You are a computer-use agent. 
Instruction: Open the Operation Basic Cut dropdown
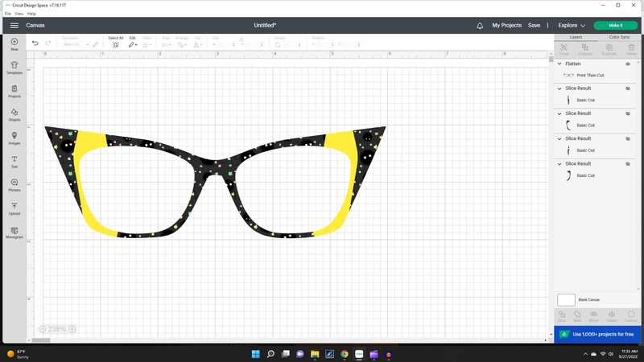[76, 44]
